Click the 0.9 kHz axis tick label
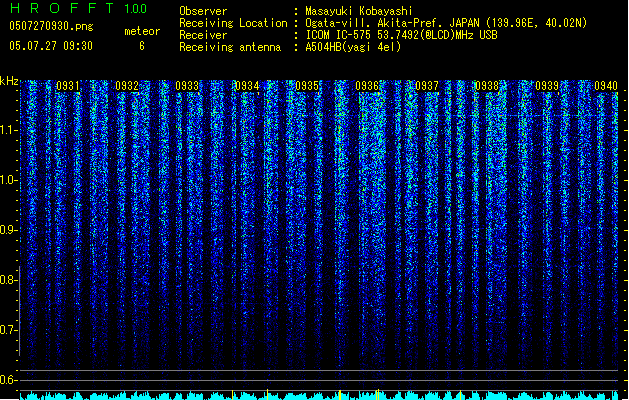This screenshot has height=400, width=629. 8,230
